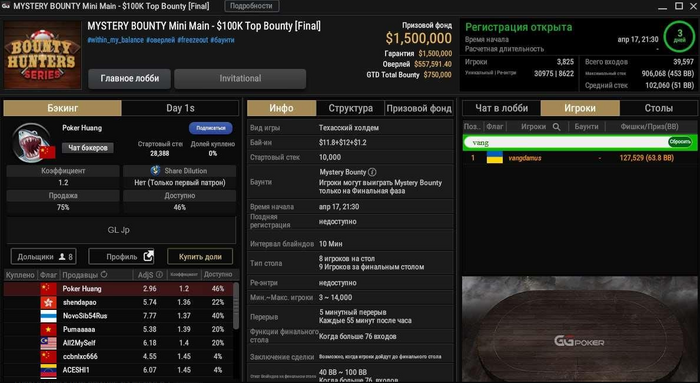Click the Сбросить reset button
Viewport: 700px width, 383px height.
680,142
